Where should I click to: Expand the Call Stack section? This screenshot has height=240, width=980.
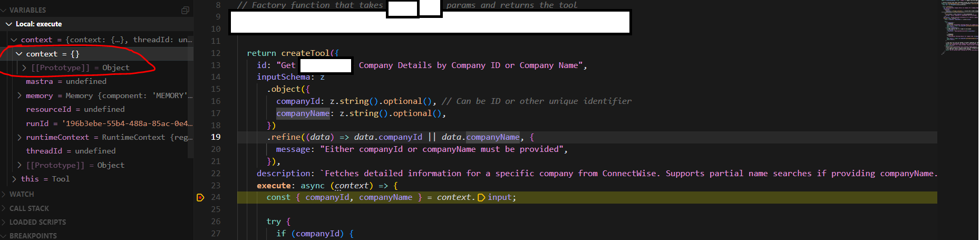click(4, 208)
